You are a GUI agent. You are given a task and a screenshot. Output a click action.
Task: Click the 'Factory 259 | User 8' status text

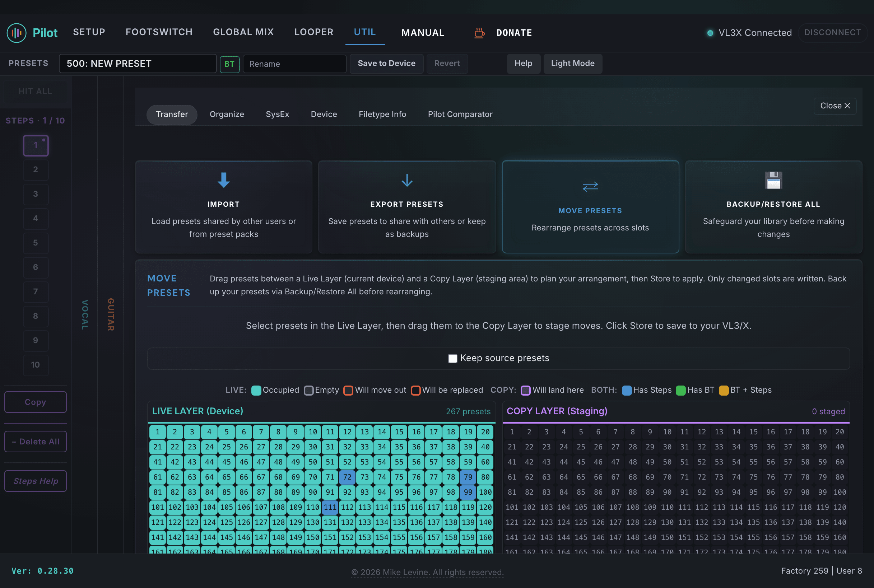tap(822, 571)
